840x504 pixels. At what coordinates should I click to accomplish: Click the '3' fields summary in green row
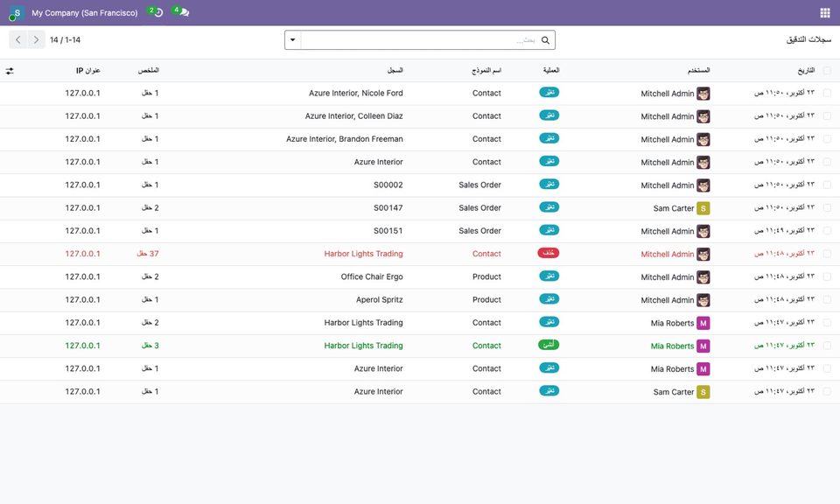(150, 346)
